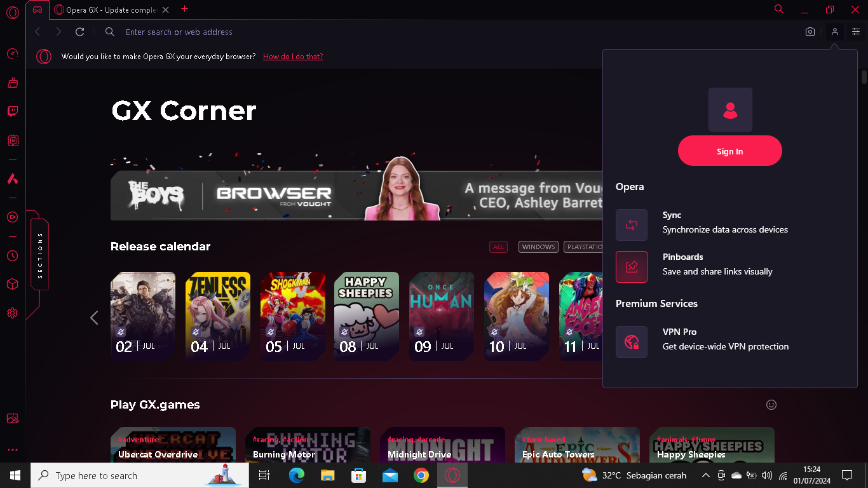Open the 'How do I do that?' link
The width and height of the screenshot is (868, 488).
tap(293, 57)
